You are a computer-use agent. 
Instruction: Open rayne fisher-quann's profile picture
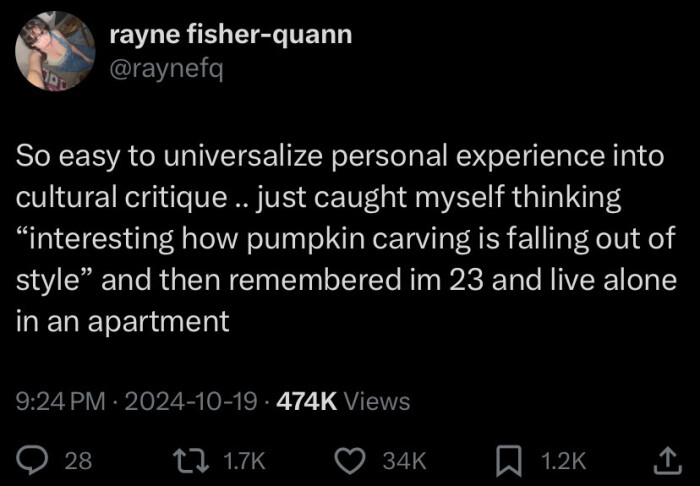tap(54, 51)
